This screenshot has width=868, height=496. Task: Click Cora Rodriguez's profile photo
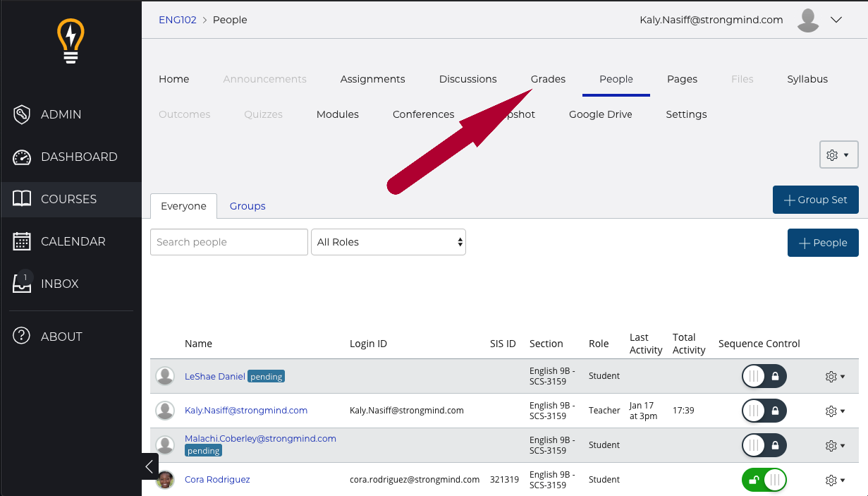pos(165,480)
